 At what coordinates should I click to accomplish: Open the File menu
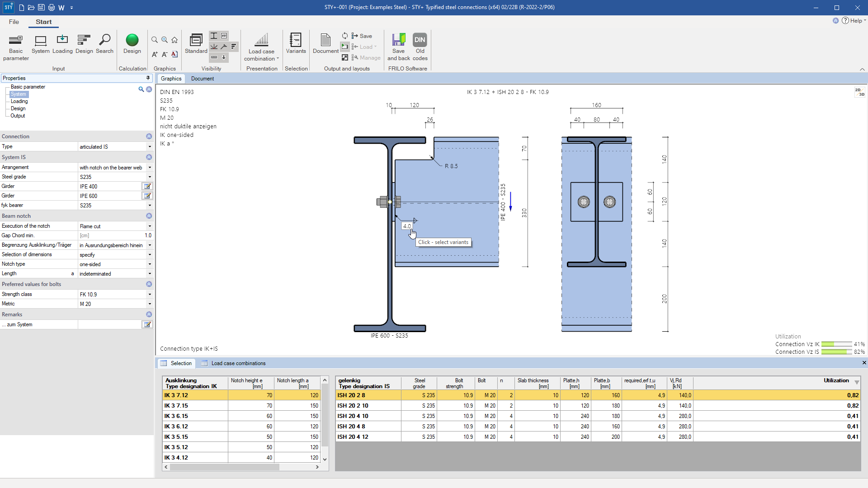point(14,22)
